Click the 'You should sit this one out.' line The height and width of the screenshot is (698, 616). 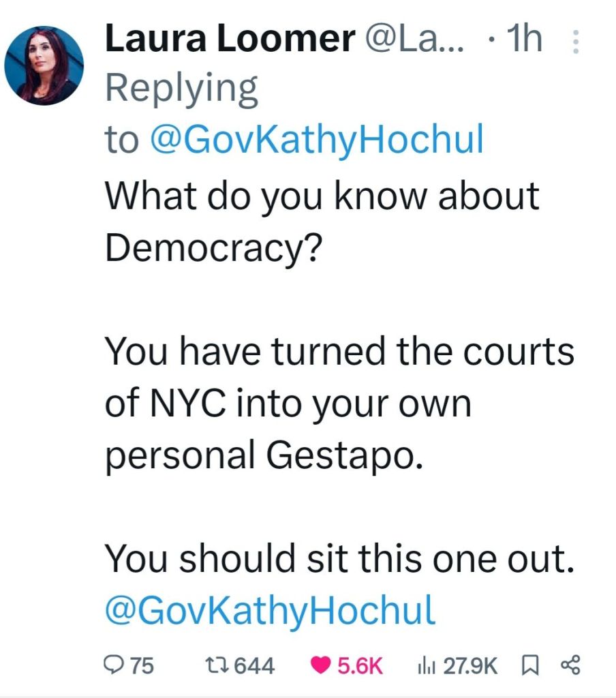click(339, 559)
